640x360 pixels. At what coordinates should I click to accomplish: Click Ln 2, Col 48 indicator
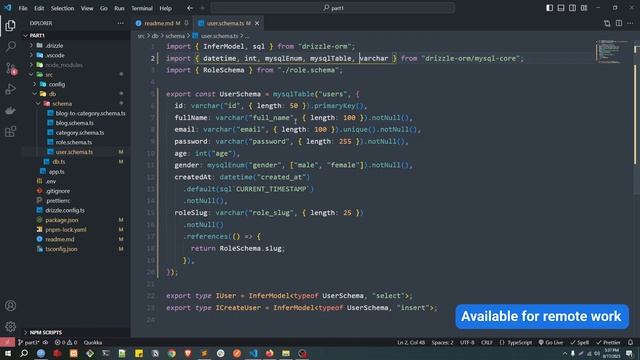point(411,342)
